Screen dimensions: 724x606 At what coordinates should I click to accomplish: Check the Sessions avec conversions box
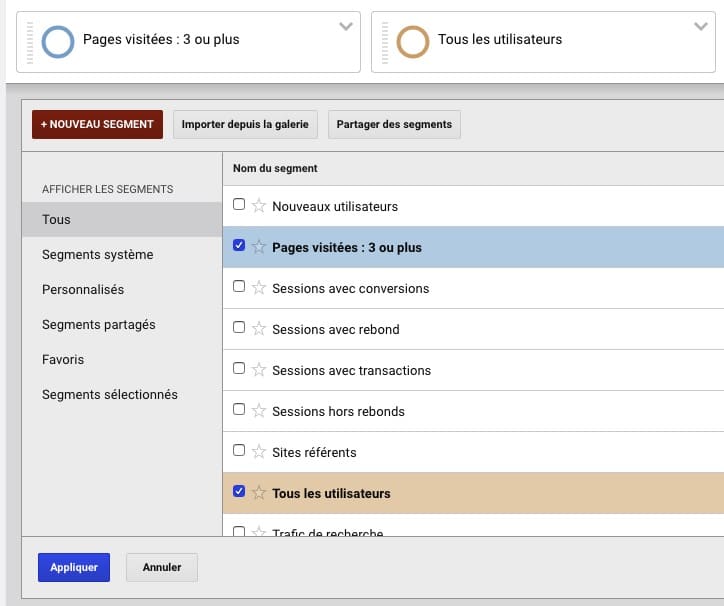239,287
